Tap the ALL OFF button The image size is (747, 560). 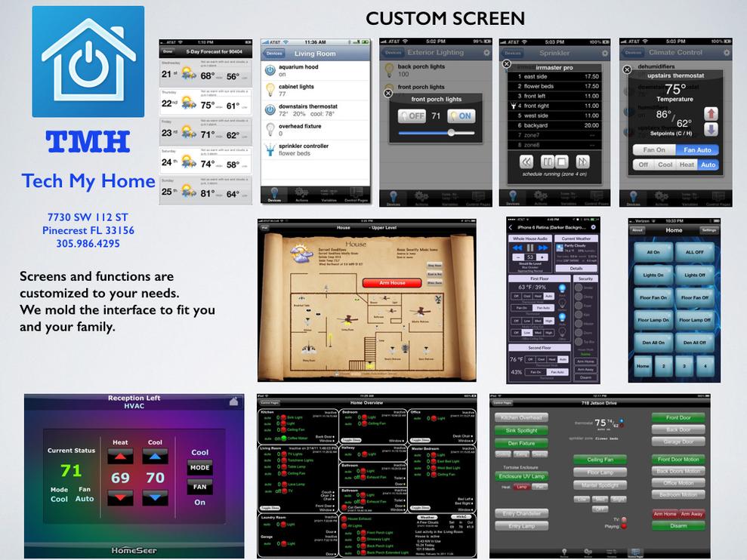(x=695, y=252)
